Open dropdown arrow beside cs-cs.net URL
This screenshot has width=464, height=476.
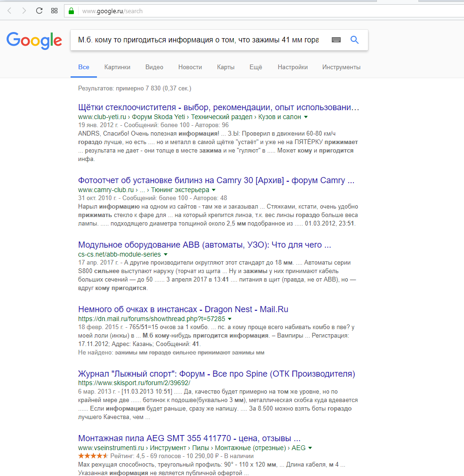pos(166,254)
